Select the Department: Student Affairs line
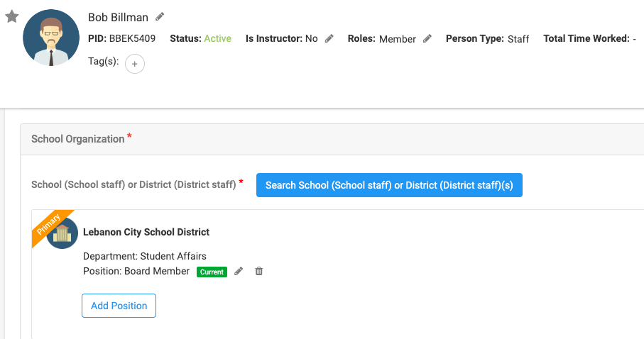 (x=145, y=256)
